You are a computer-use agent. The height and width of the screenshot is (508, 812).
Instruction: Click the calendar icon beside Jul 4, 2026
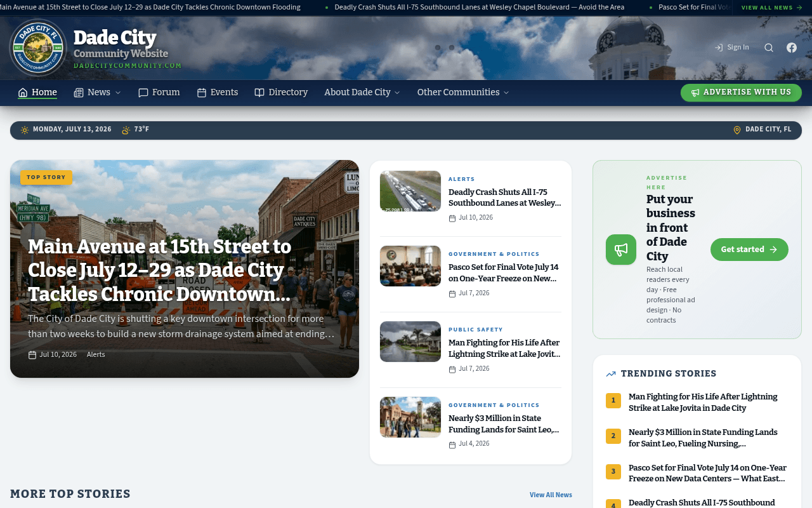[x=452, y=444]
